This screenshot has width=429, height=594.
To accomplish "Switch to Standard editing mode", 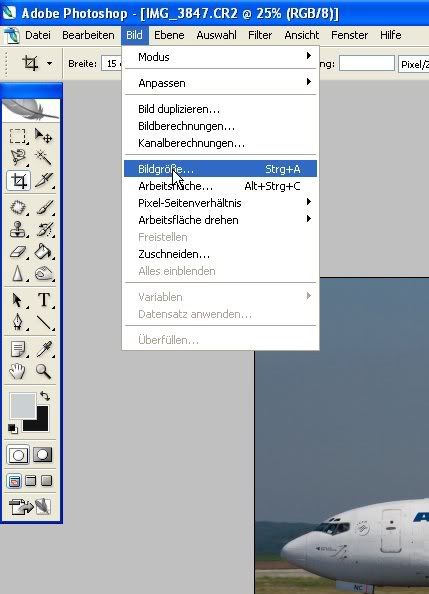I will coord(18,455).
